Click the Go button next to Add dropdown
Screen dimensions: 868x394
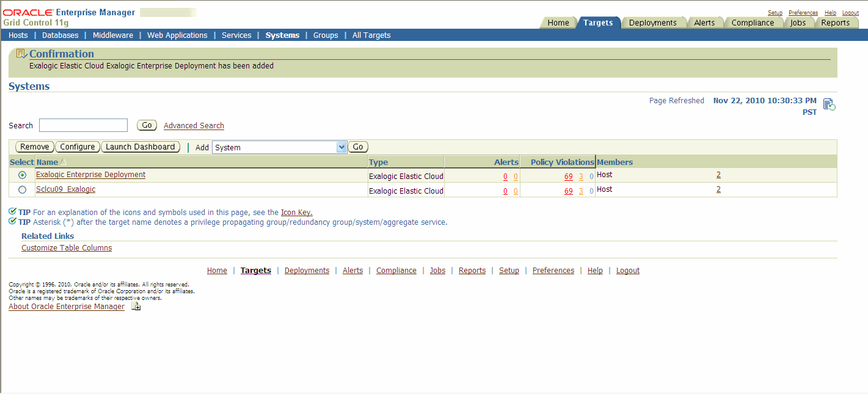click(358, 147)
